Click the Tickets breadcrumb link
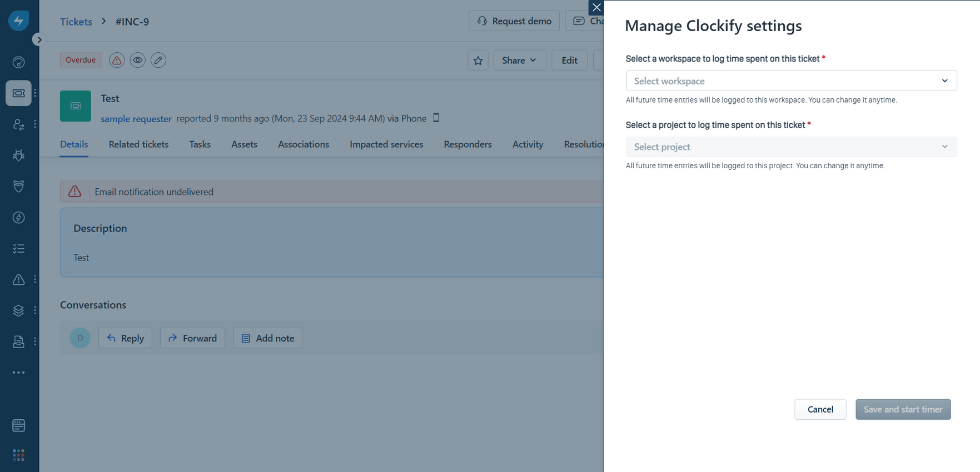Viewport: 980px width, 472px height. 76,22
